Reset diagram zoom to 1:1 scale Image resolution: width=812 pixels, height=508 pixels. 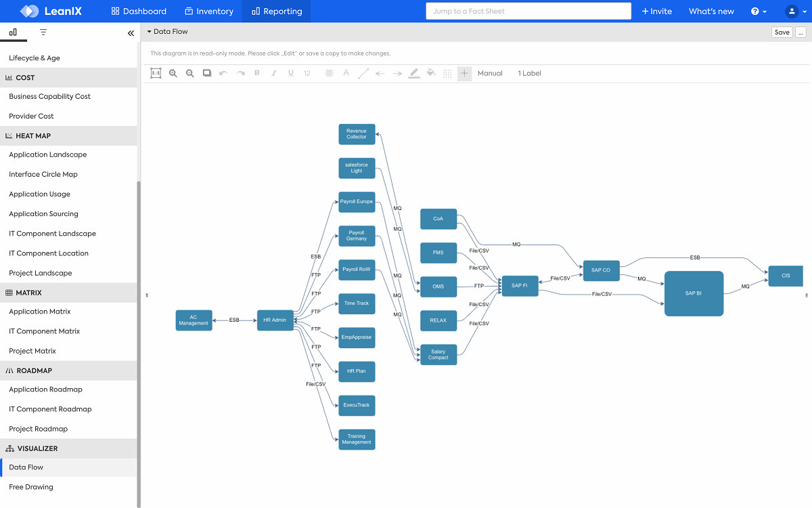click(x=156, y=73)
